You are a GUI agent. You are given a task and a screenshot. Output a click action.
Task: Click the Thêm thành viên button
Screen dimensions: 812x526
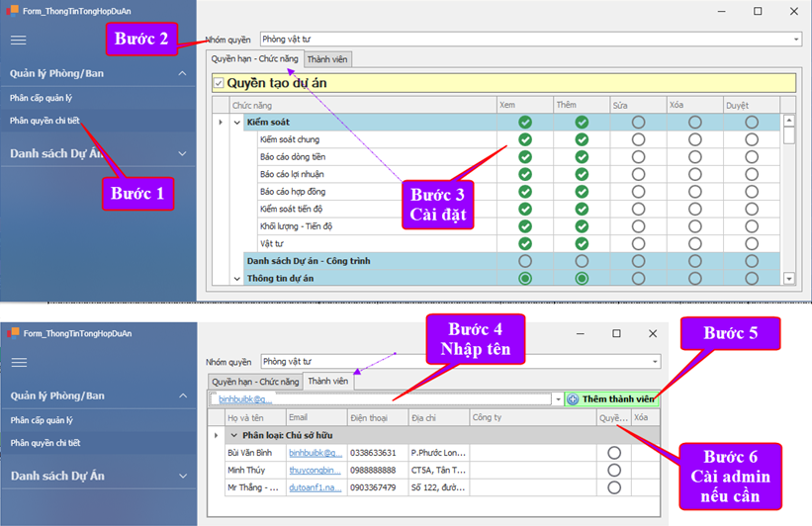point(611,399)
